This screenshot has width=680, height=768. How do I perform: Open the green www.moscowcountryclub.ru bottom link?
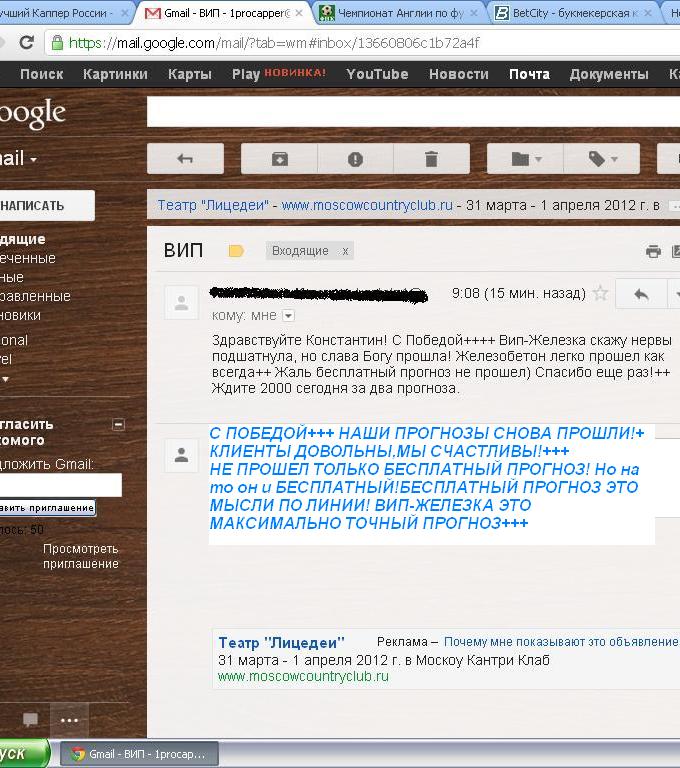tap(303, 676)
